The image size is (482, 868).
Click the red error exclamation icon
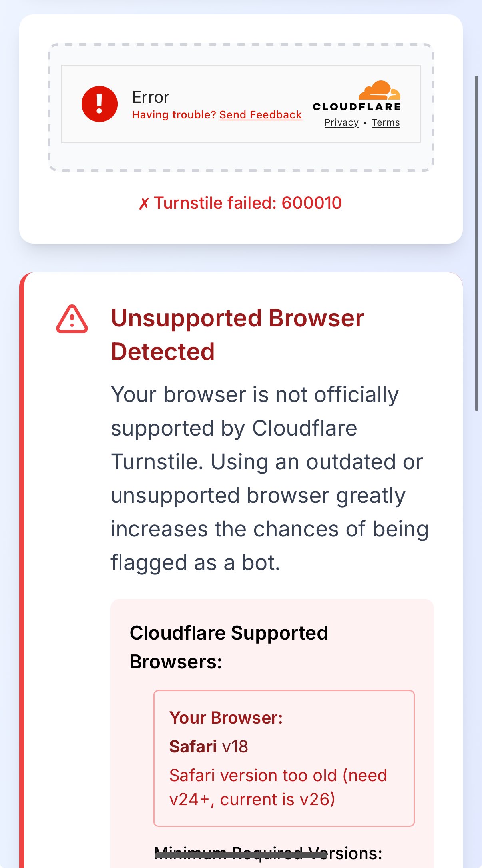99,104
